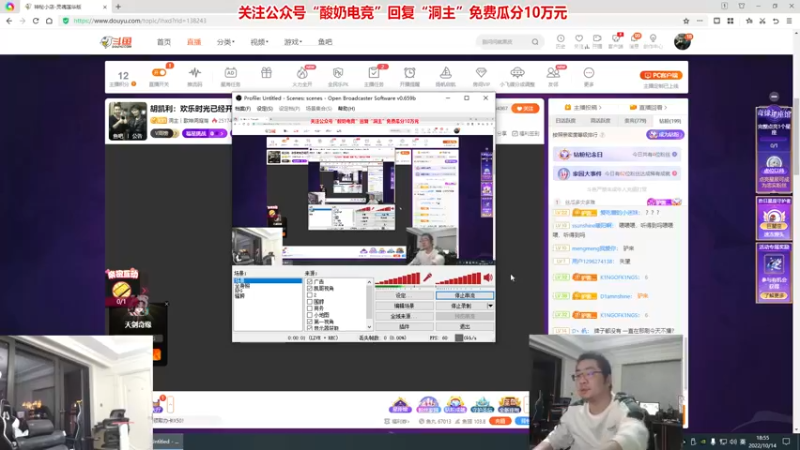Screen dimensions: 800x450
Task: Go to 首页 in the Douyu navigation
Action: (x=164, y=42)
